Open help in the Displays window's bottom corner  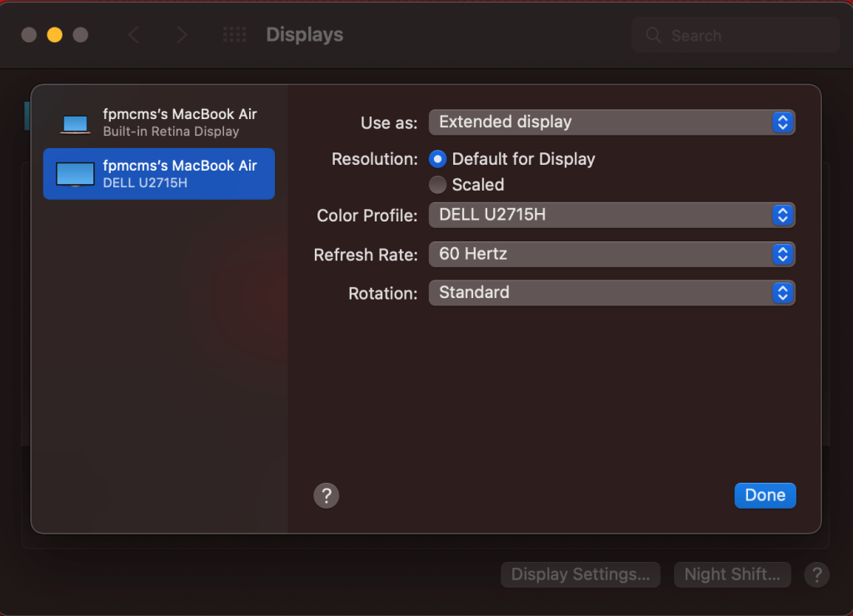coord(816,574)
